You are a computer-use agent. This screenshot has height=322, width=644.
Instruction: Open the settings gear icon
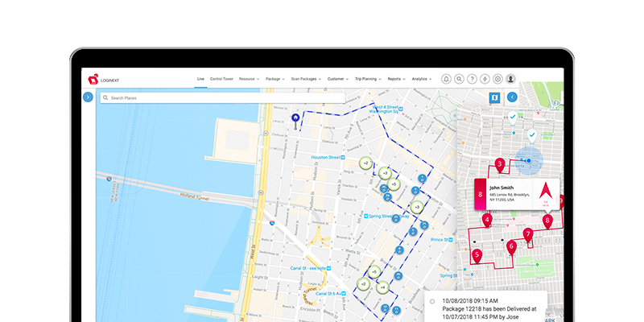(x=497, y=79)
